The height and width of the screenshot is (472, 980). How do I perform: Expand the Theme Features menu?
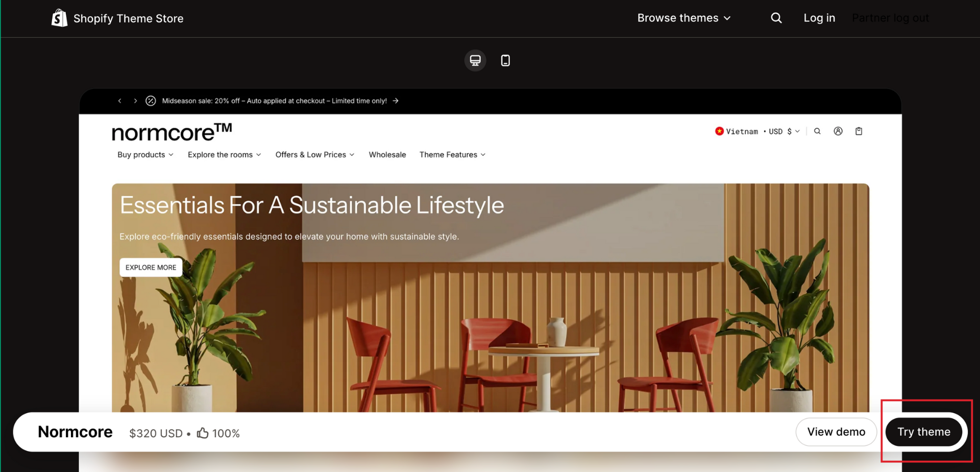(x=453, y=155)
